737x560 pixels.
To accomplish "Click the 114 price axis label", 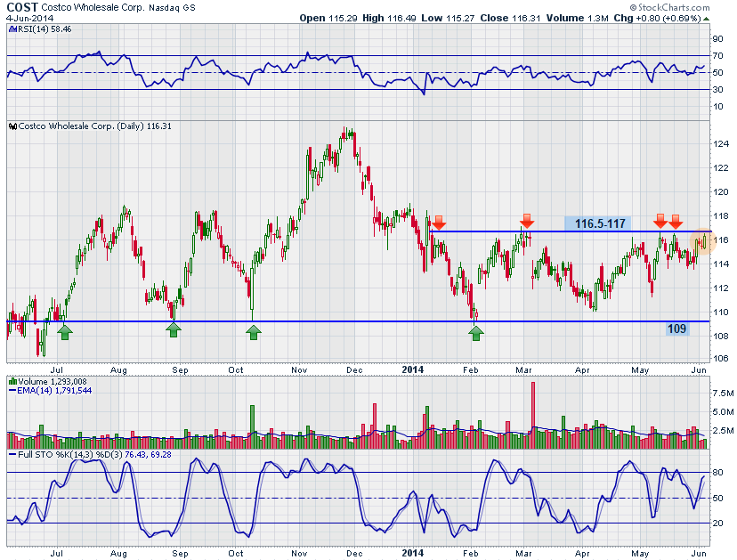I will [x=721, y=264].
